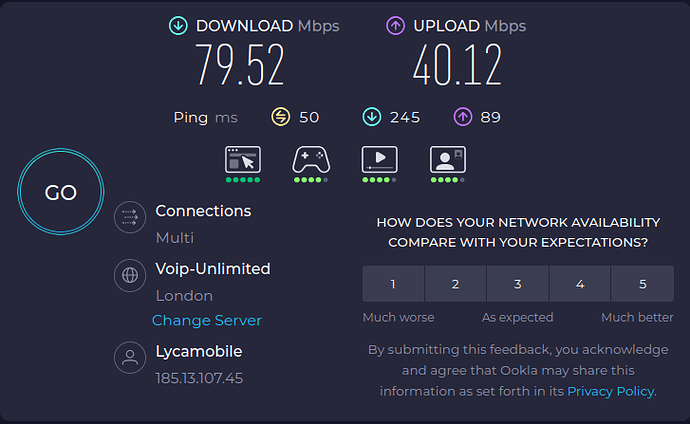Click the upload latency icon showing 89
This screenshot has height=424, width=690.
(x=462, y=117)
